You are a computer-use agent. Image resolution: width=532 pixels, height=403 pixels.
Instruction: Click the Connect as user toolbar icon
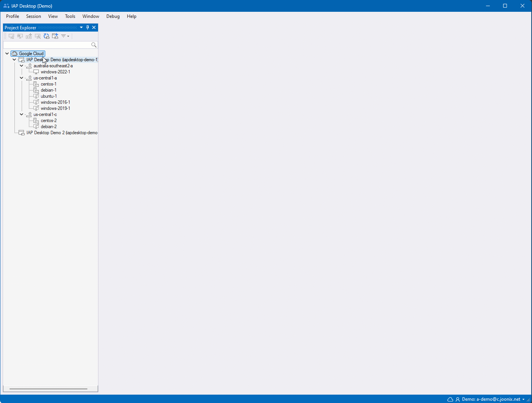pos(20,36)
